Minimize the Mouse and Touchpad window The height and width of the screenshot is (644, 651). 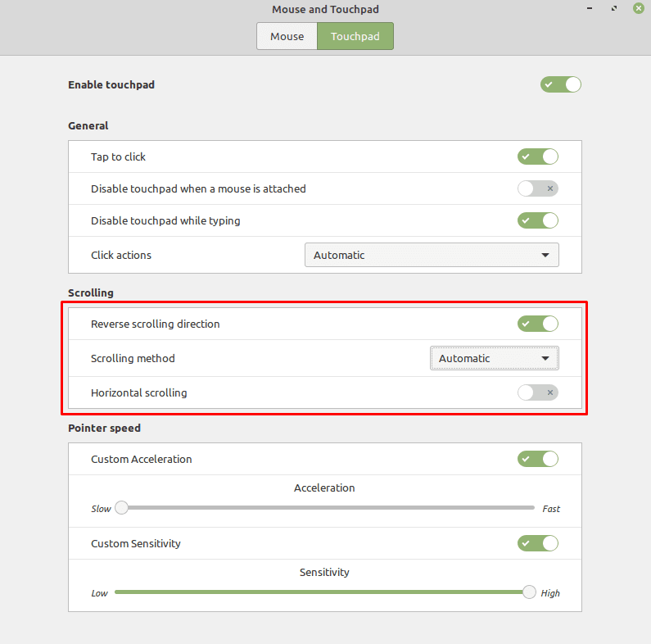[x=590, y=8]
